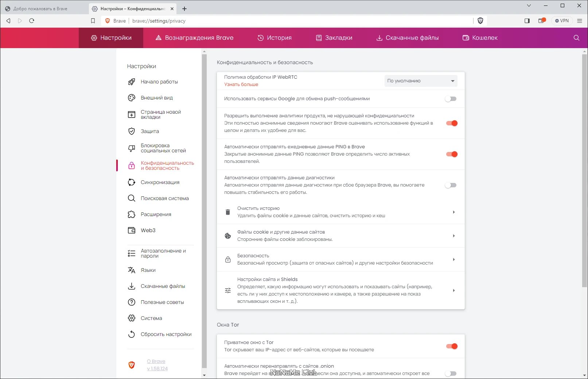
Task: Click the rocket icon for Начало работы
Action: 132,82
